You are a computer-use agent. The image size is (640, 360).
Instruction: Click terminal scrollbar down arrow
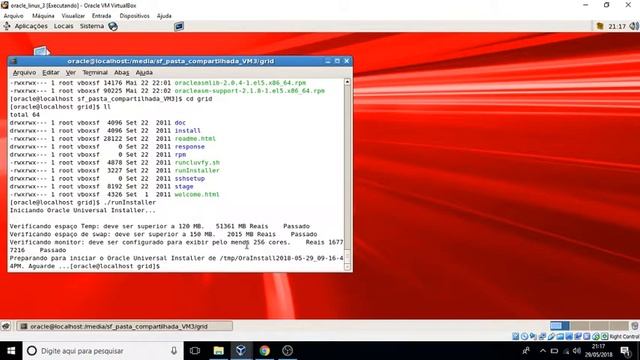coord(347,267)
